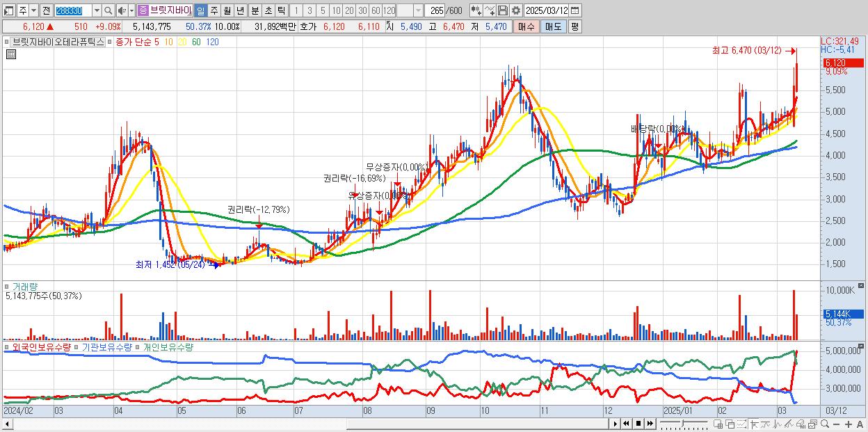868x432 pixels.
Task: Click the zoom magnifier icon bottom toolbar
Action: coord(825,424)
